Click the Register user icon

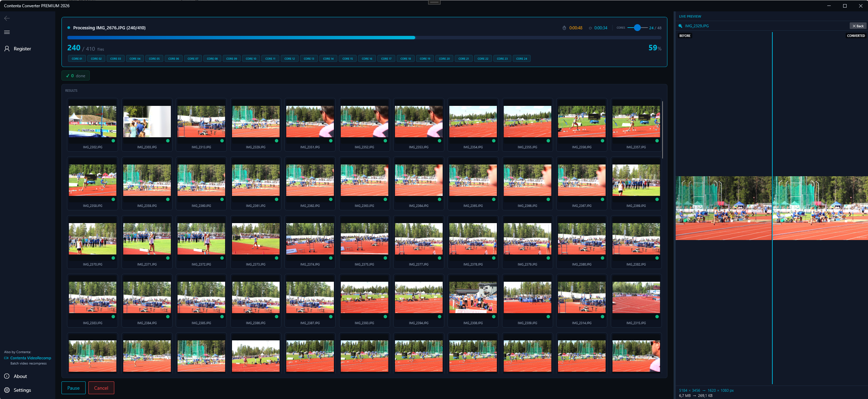[7, 49]
